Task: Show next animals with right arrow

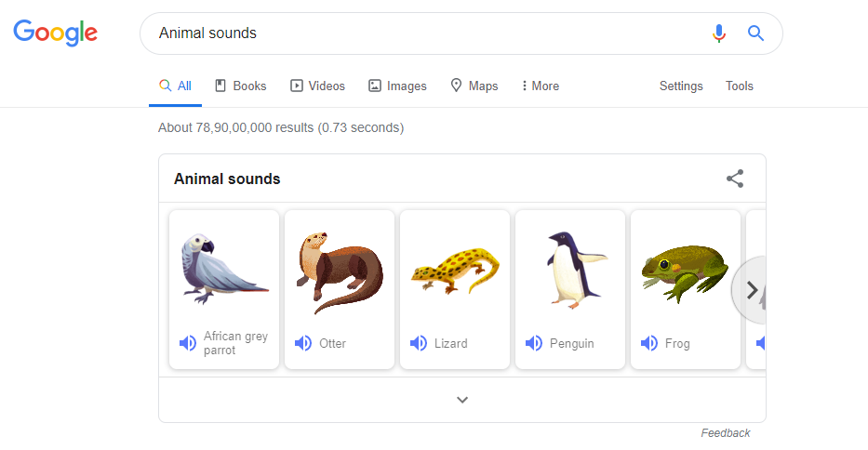Action: [x=751, y=290]
